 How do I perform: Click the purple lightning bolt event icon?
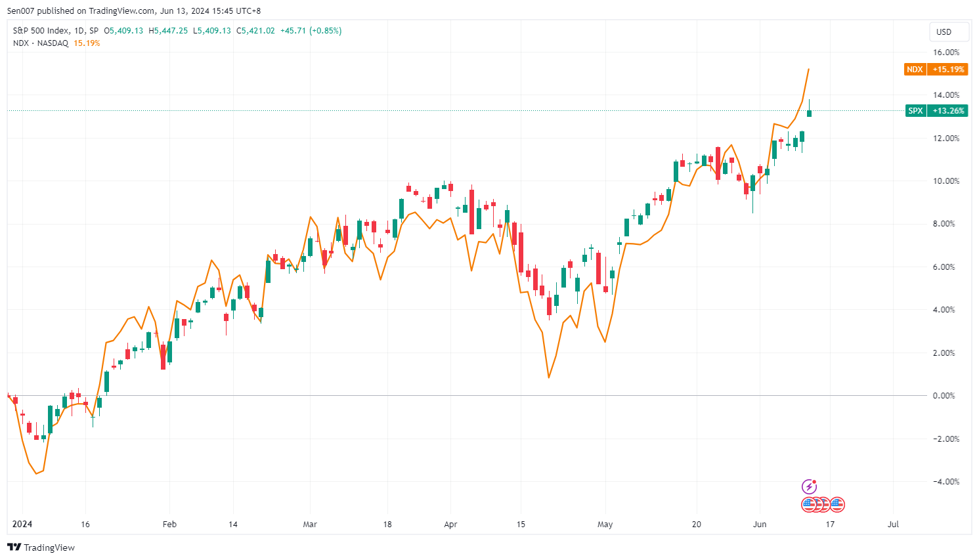[810, 486]
